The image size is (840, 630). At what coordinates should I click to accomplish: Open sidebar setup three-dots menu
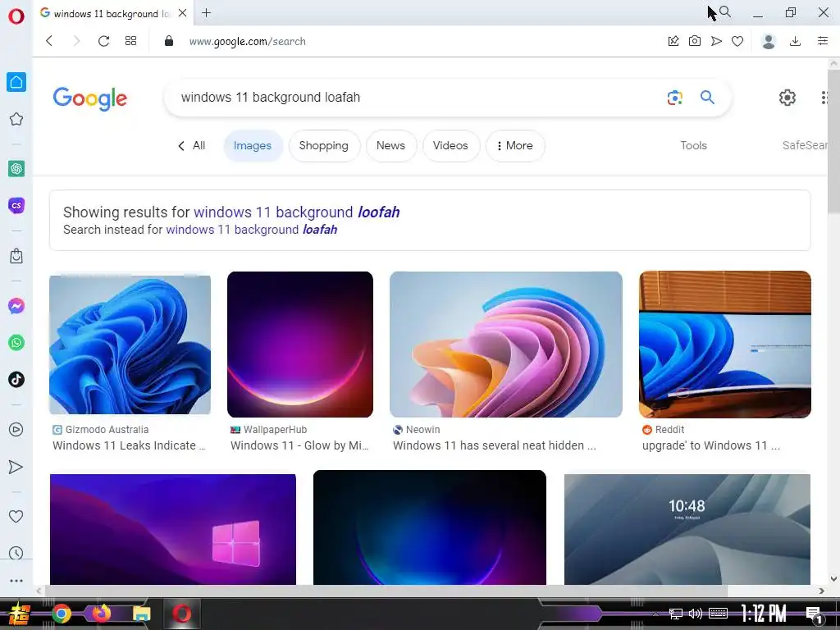(16, 581)
